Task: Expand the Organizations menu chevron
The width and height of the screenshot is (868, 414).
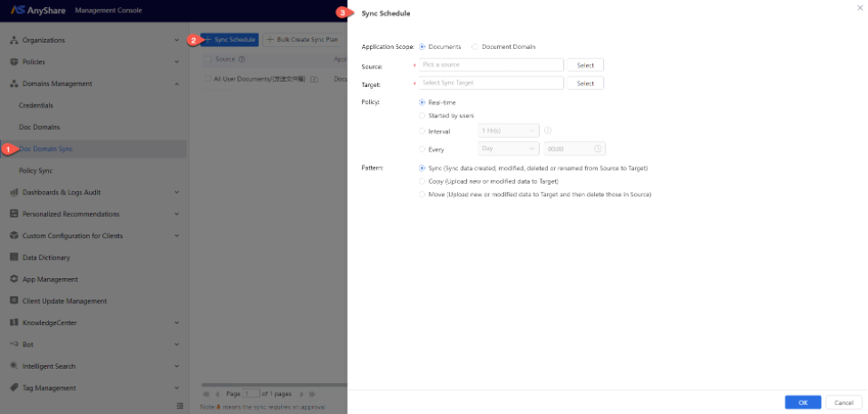Action: pyautogui.click(x=177, y=40)
